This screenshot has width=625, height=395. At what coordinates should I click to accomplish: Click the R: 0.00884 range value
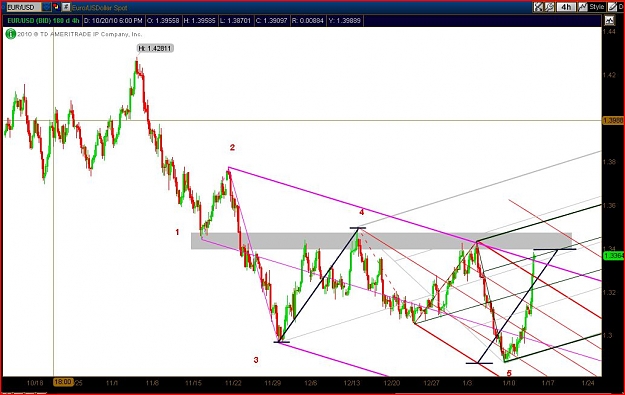[x=308, y=21]
